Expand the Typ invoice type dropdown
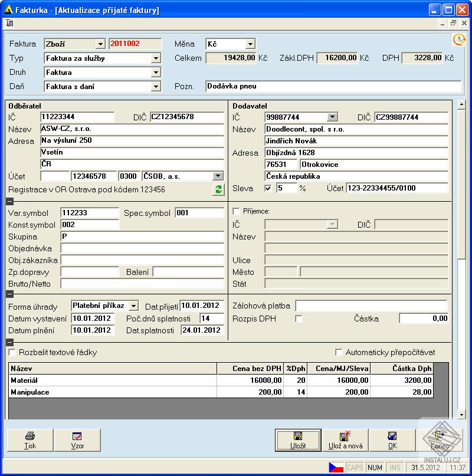Image resolution: width=472 pixels, height=476 pixels. click(x=156, y=58)
